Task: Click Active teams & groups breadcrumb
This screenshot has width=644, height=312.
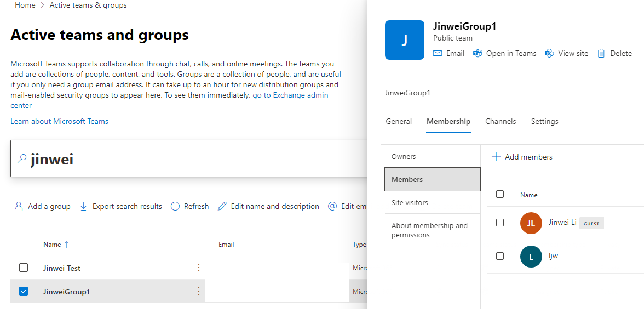Action: click(88, 5)
